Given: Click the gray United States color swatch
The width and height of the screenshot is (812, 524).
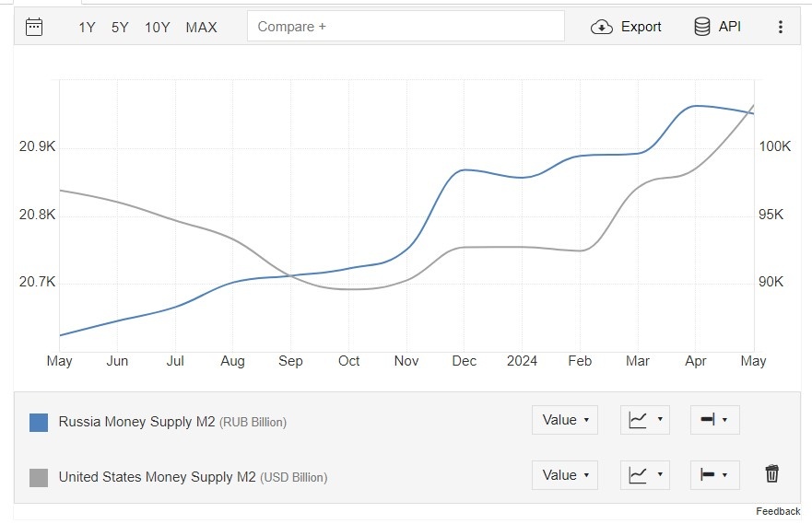Looking at the screenshot, I should [x=39, y=478].
